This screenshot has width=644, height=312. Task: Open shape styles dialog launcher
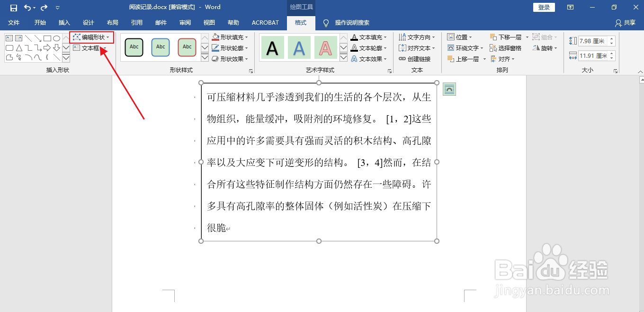tap(251, 71)
